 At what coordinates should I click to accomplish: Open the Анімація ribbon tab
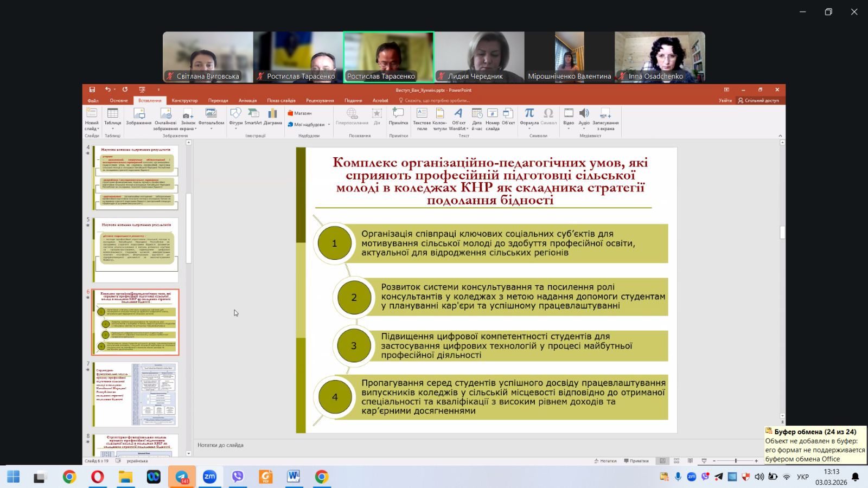point(247,100)
